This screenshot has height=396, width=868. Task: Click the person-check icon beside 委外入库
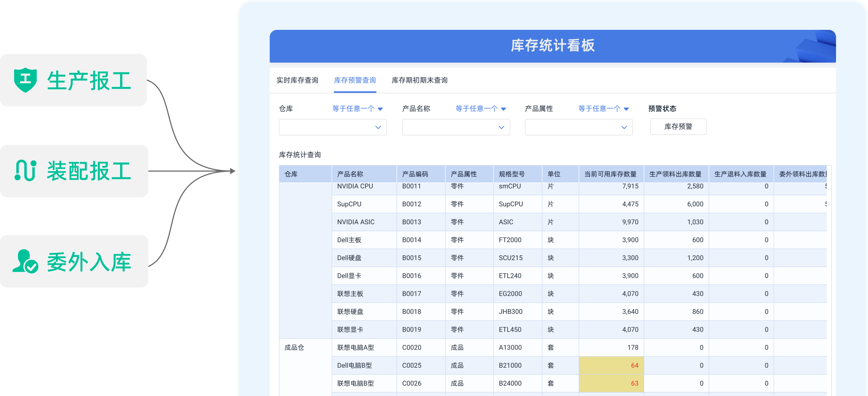(25, 261)
